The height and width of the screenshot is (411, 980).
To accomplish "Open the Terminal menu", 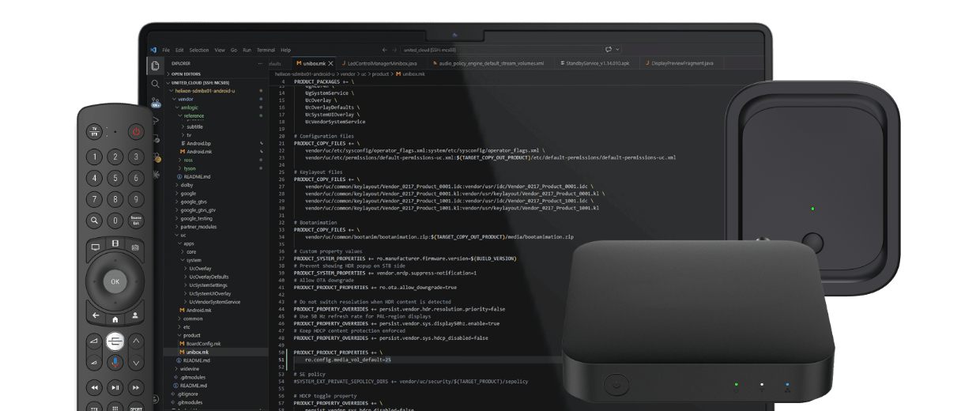I will [266, 50].
